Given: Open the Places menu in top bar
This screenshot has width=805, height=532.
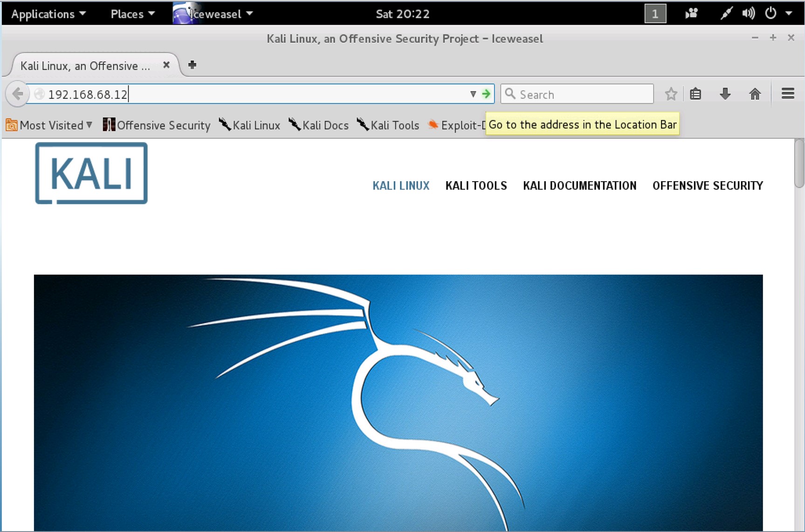Looking at the screenshot, I should pos(132,14).
